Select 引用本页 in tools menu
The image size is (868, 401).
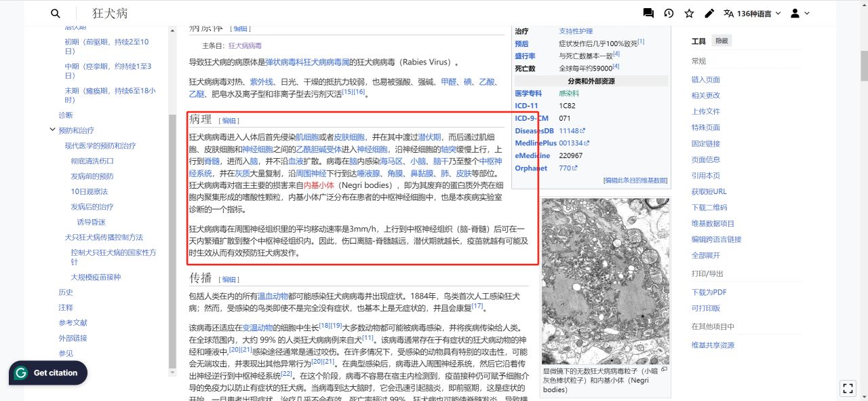tap(706, 176)
